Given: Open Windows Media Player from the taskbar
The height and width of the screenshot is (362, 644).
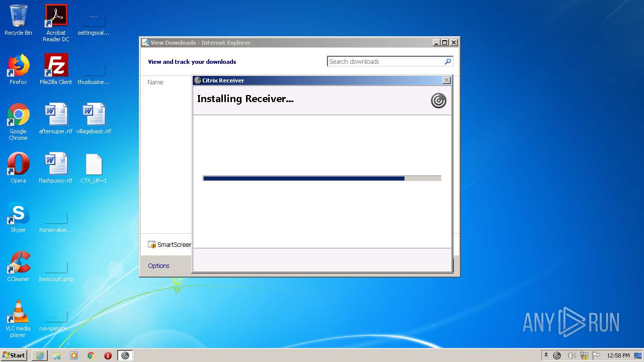Looking at the screenshot, I should point(74,355).
